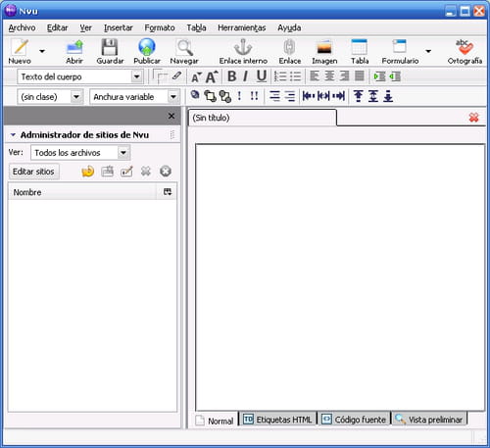Refresh the site manager file list
This screenshot has height=448, width=490.
pyautogui.click(x=87, y=172)
